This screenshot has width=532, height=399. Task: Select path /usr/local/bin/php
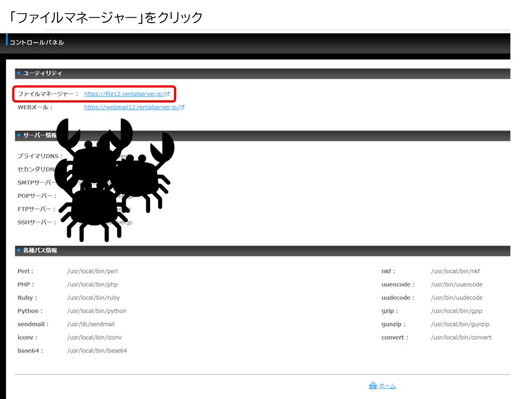click(93, 284)
